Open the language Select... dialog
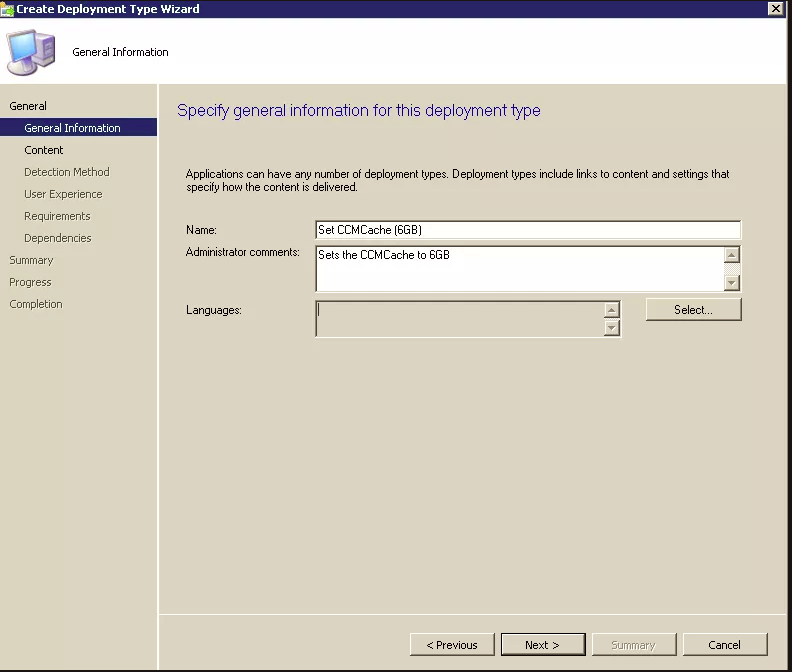This screenshot has width=792, height=672. (x=694, y=309)
